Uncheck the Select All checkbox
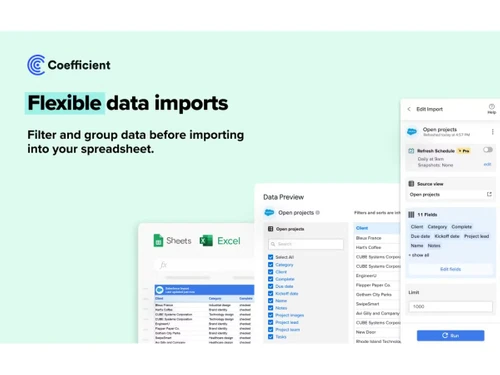 click(x=270, y=257)
